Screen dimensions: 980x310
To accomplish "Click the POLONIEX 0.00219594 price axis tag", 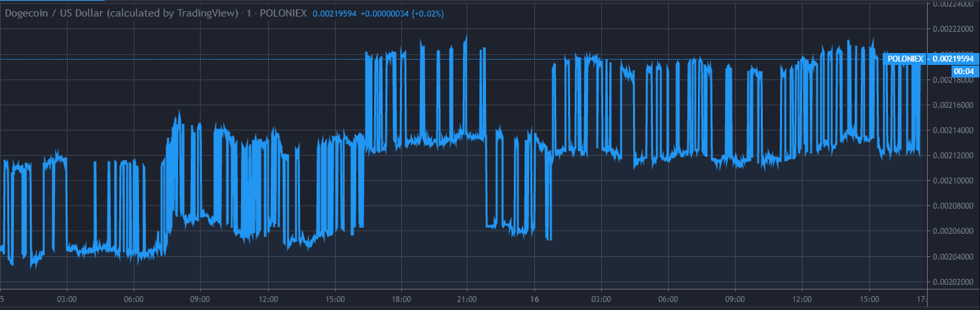I will click(930, 59).
